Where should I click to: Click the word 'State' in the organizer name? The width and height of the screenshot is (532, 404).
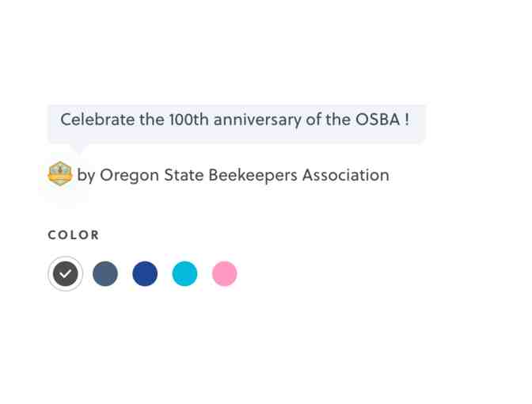pyautogui.click(x=183, y=175)
